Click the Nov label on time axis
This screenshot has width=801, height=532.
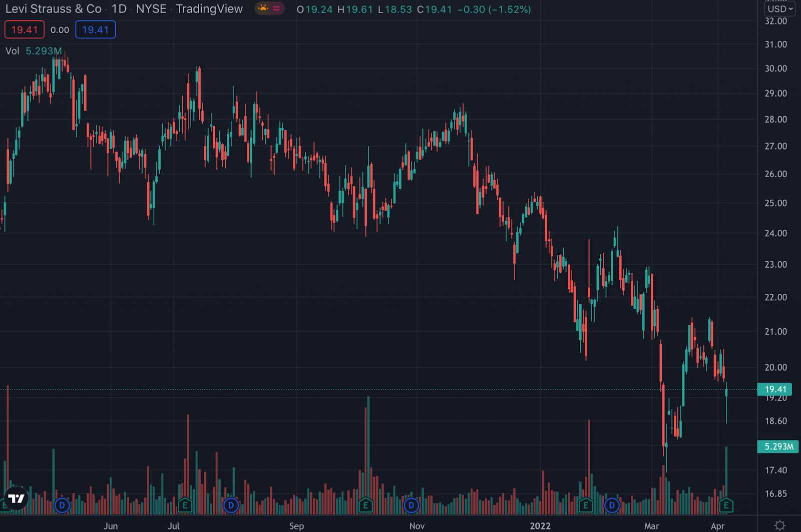[417, 526]
